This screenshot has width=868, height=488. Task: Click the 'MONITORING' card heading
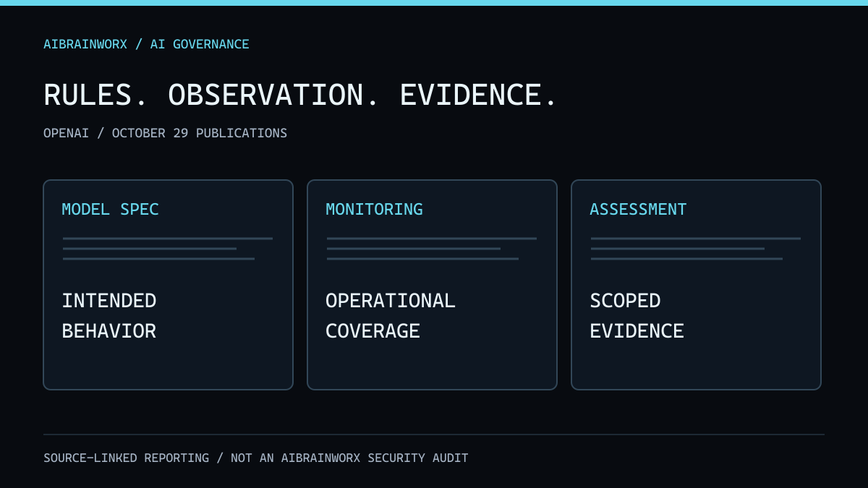(374, 210)
